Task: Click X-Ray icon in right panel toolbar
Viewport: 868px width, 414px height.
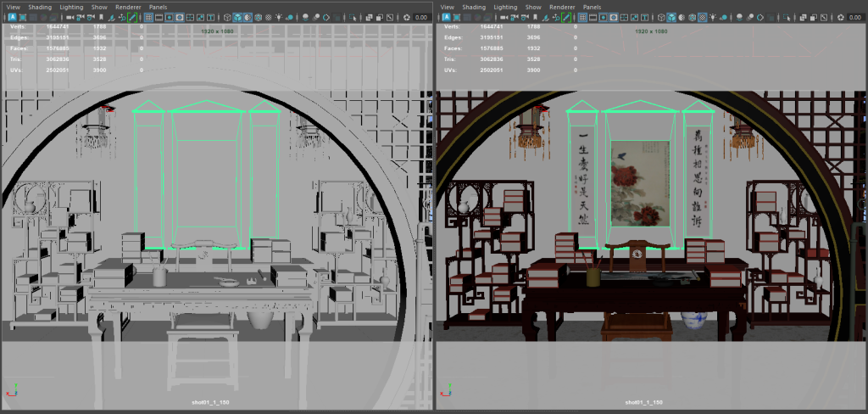Action: [x=803, y=17]
